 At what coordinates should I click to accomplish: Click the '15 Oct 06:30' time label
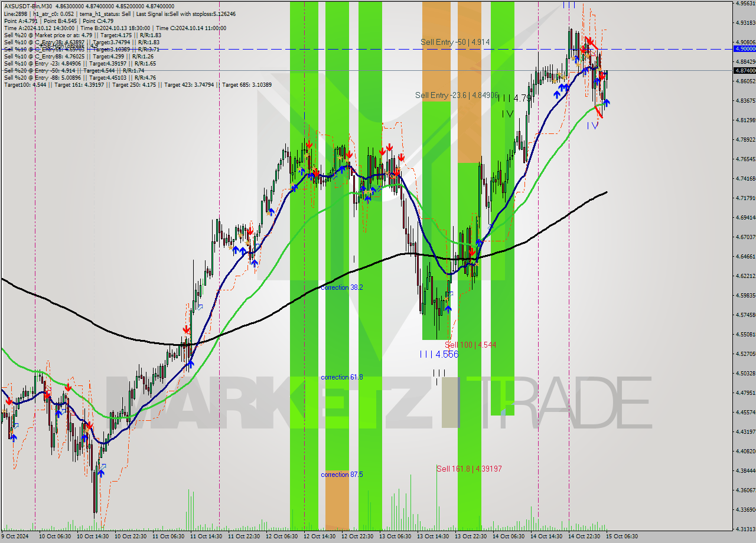tap(621, 537)
